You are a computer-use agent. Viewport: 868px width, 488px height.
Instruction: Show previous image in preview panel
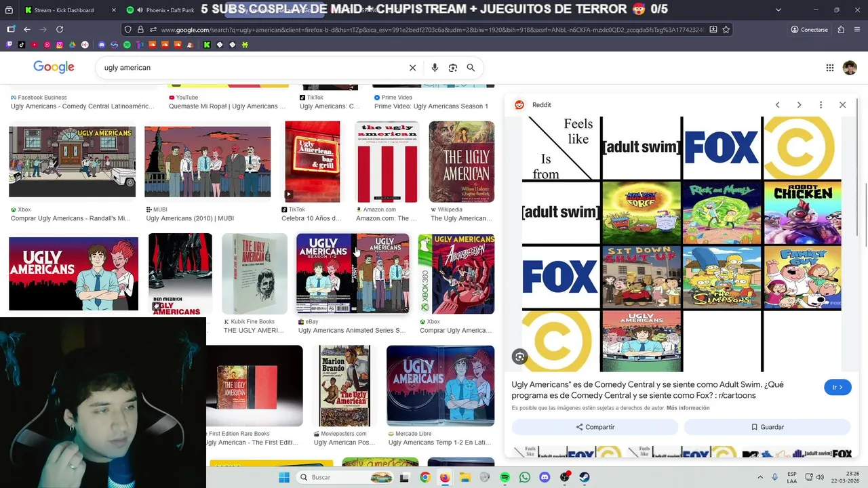point(778,105)
